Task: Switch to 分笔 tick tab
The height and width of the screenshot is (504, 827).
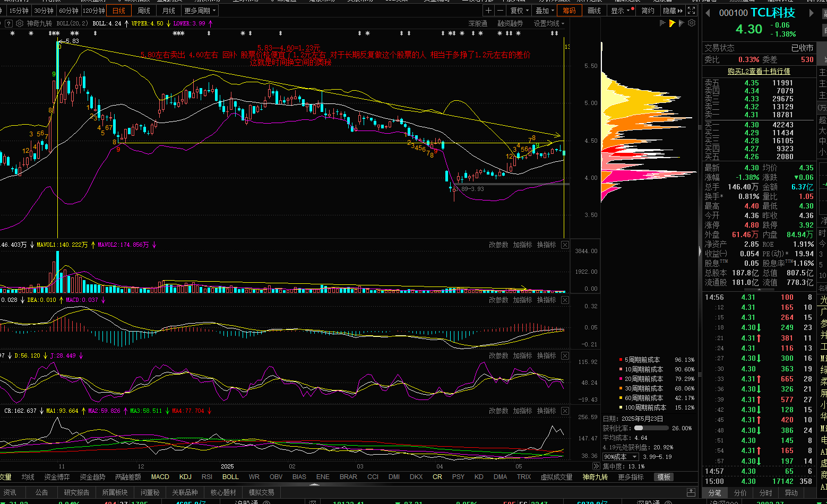Action: pyautogui.click(x=715, y=493)
